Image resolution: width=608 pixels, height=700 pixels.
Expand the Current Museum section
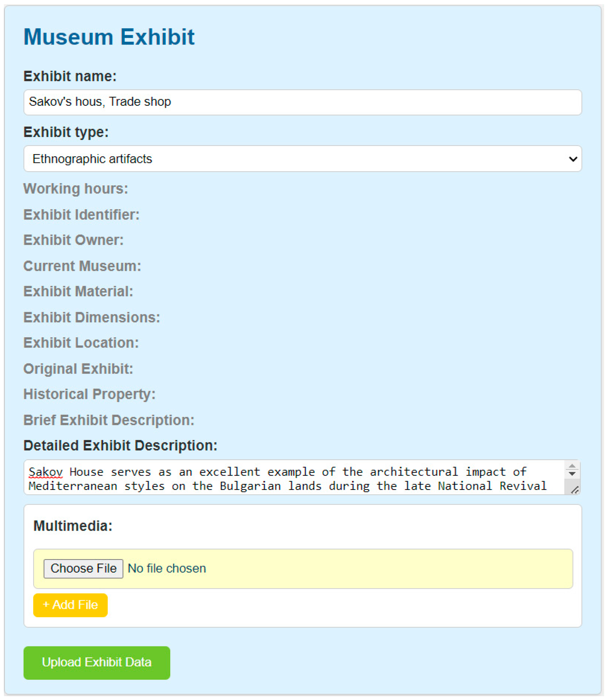pyautogui.click(x=82, y=266)
